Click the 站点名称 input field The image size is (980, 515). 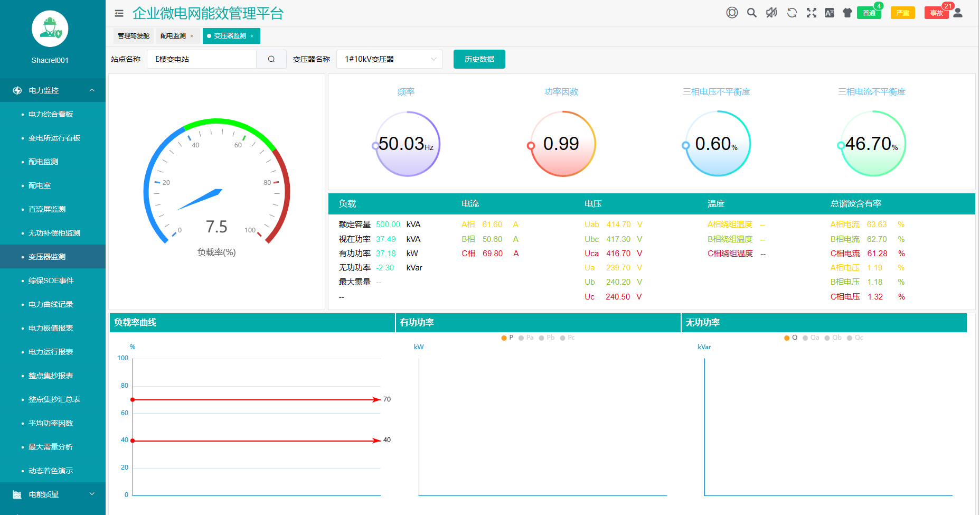[202, 59]
